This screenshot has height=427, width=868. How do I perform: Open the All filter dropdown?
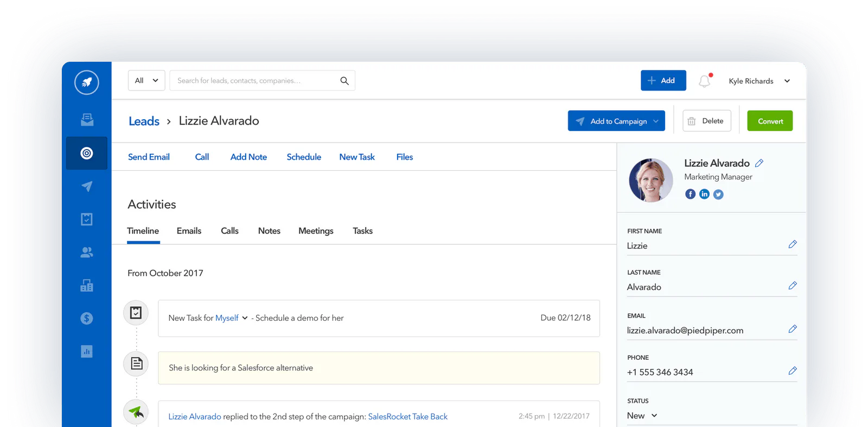tap(146, 81)
